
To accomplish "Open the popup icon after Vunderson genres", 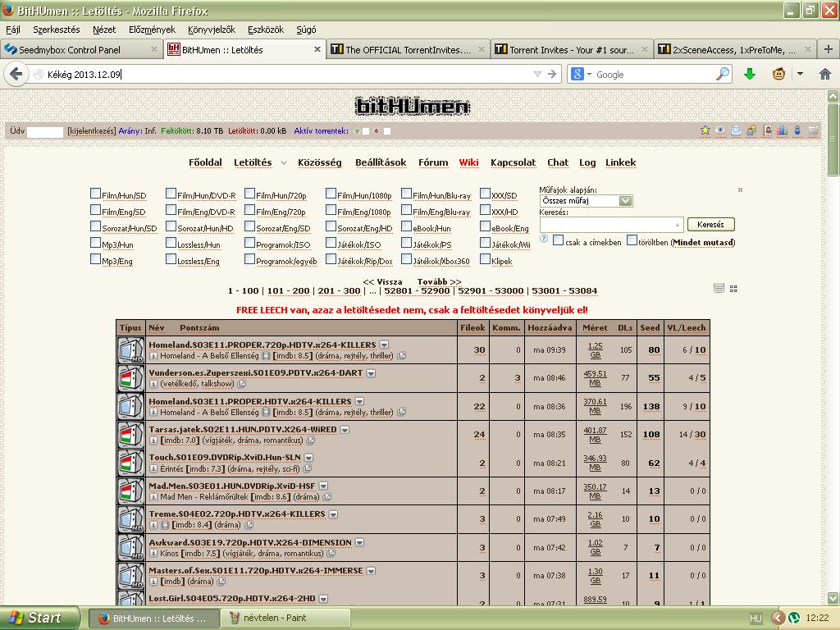I will coord(242,384).
